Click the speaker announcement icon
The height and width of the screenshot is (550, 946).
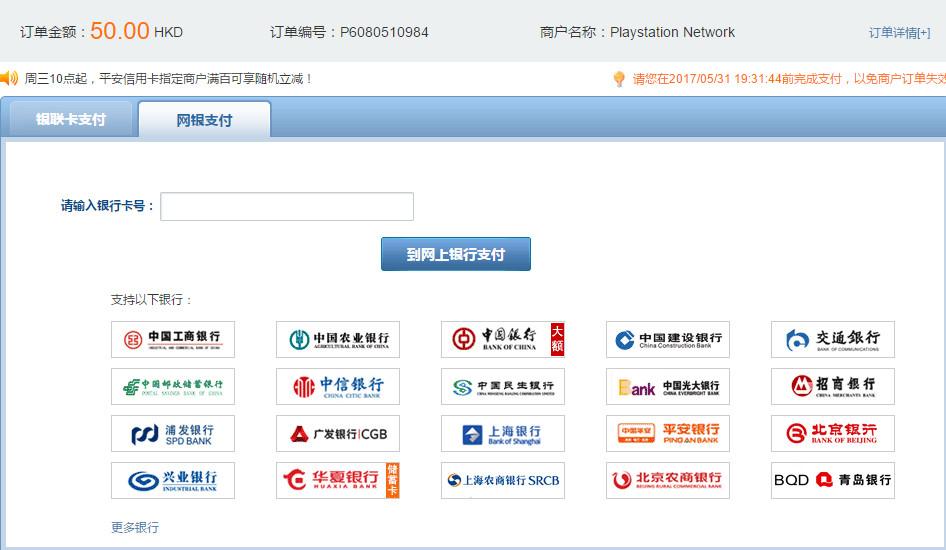(8, 78)
